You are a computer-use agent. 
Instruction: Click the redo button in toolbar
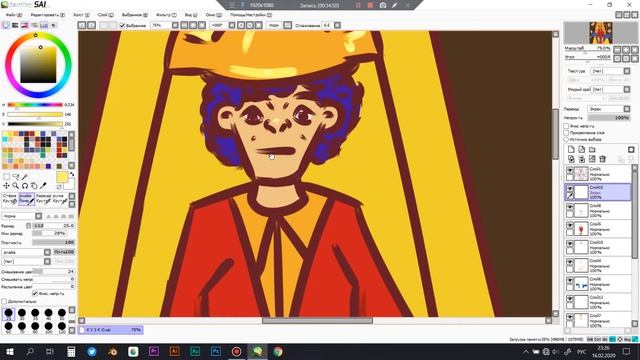click(91, 25)
